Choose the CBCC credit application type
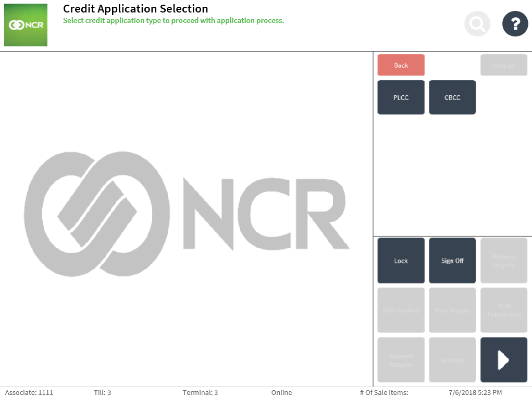Viewport: 532px width, 398px height. 452,97
